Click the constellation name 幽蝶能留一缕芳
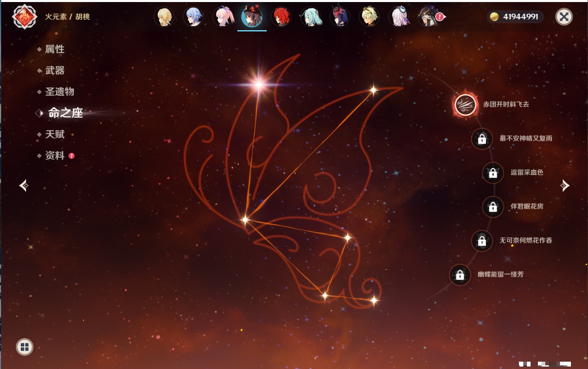Screen dimensions: 588x369 pos(500,274)
